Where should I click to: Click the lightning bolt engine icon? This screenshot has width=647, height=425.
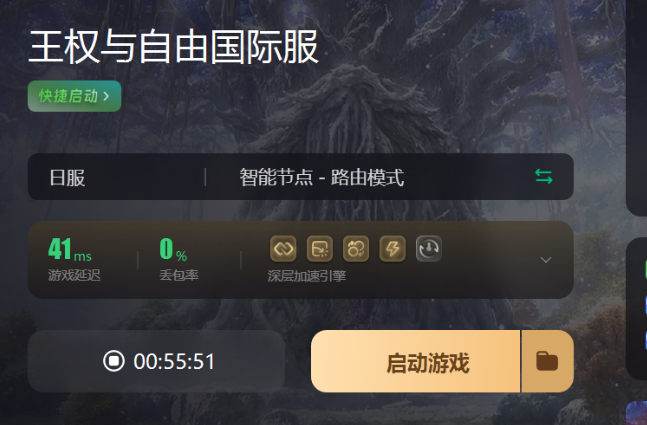(x=392, y=249)
